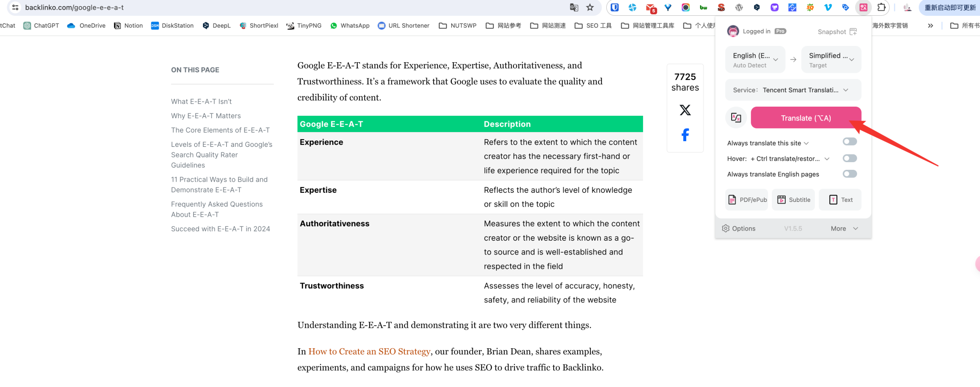This screenshot has height=387, width=980.
Task: Show hidden bookmarks with the double-chevron
Action: click(930, 26)
